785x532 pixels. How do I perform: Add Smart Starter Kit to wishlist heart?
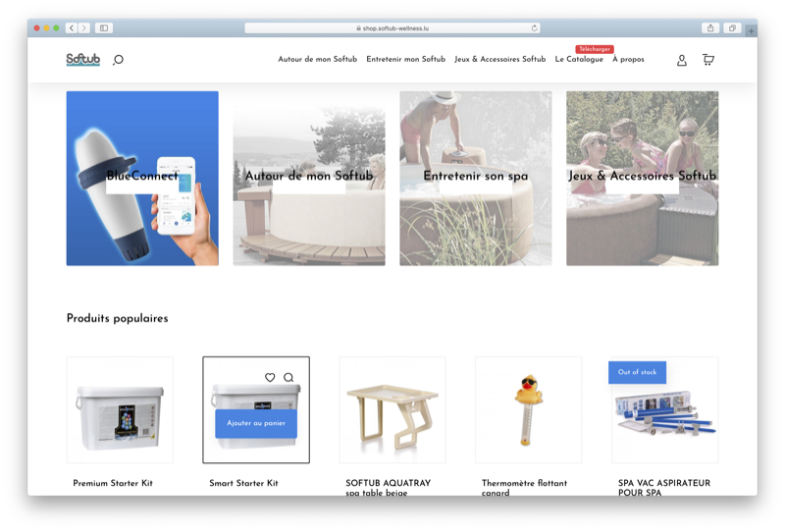pos(270,377)
